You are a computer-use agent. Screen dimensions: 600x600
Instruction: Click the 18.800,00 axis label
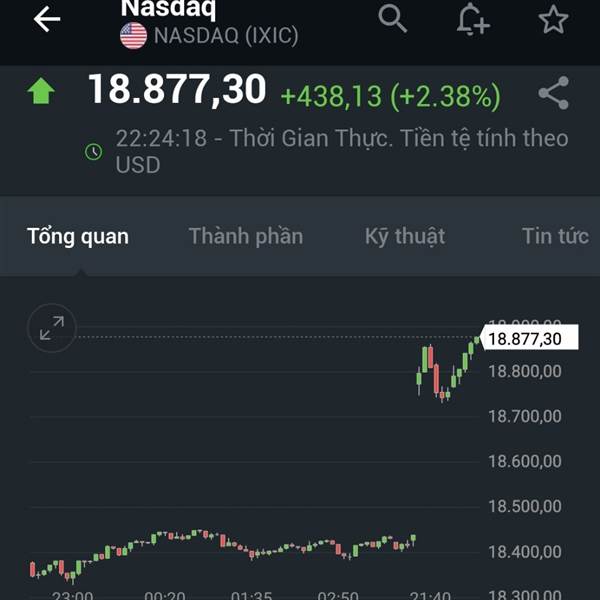(525, 372)
